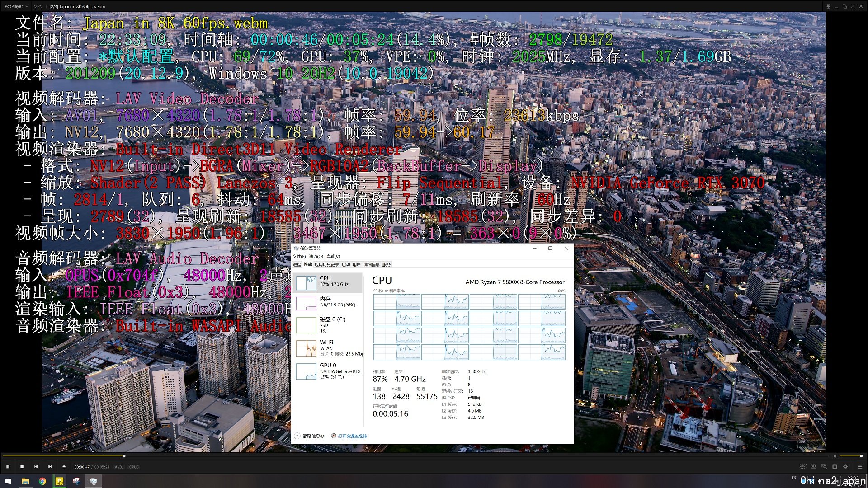Click PotPlayer taskbar icon
Viewport: 868px width, 488px height.
[x=59, y=481]
